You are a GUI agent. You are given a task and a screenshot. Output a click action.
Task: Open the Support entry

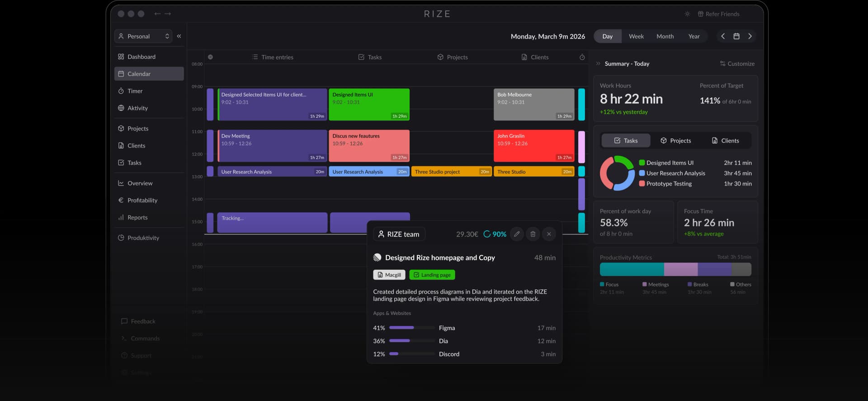tap(136, 356)
